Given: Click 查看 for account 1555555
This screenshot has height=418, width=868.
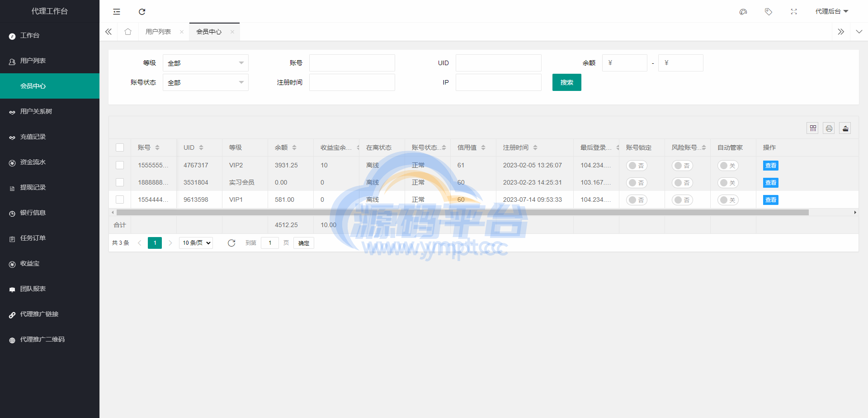Looking at the screenshot, I should (771, 166).
